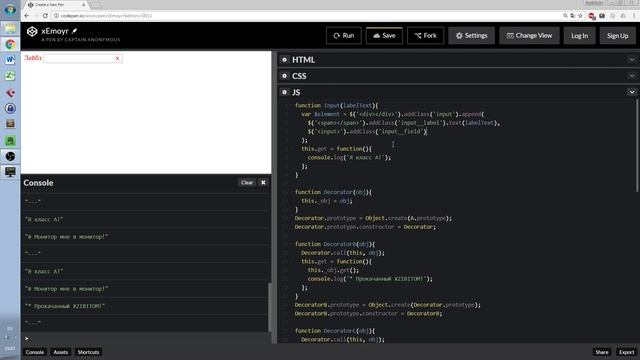Click the console line 'Прокачанный XZIBITOM!'
Image resolution: width=640 pixels, height=360 pixels.
(65, 306)
